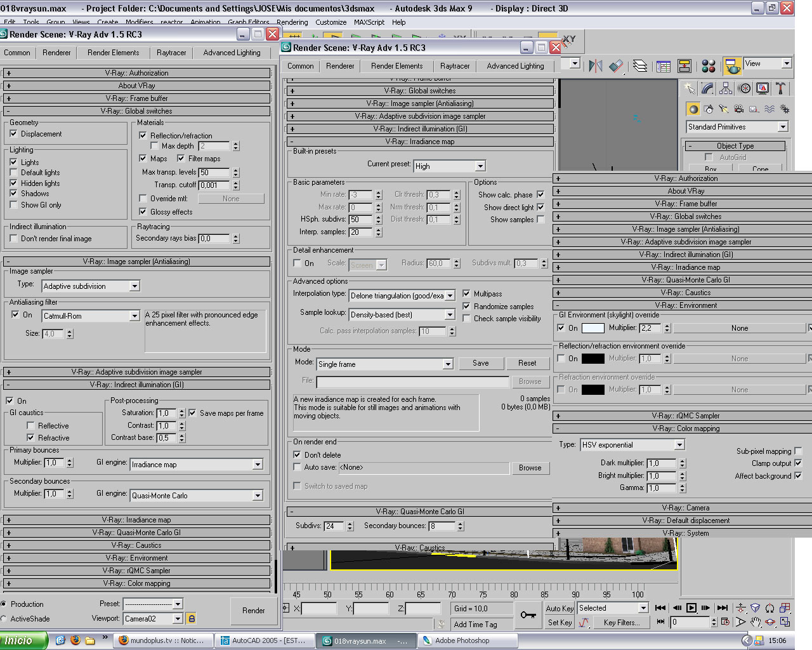Select the Lights category icon
This screenshot has width=812, height=650.
pyautogui.click(x=724, y=109)
